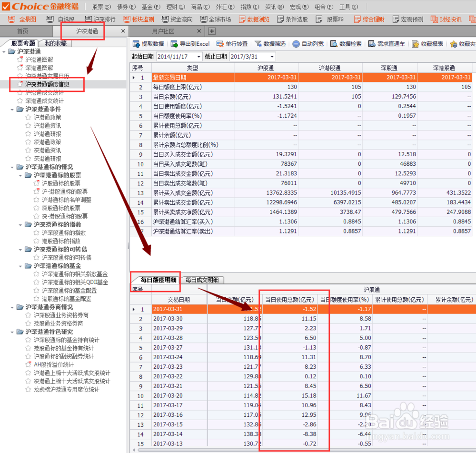Toggle favorite star for 港股通标的指数
This screenshot has height=453, width=476.
[x=37, y=241]
